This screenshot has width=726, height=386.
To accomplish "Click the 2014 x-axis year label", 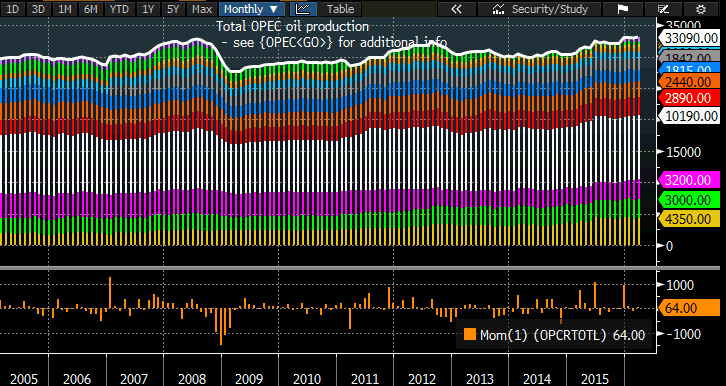I will [537, 379].
